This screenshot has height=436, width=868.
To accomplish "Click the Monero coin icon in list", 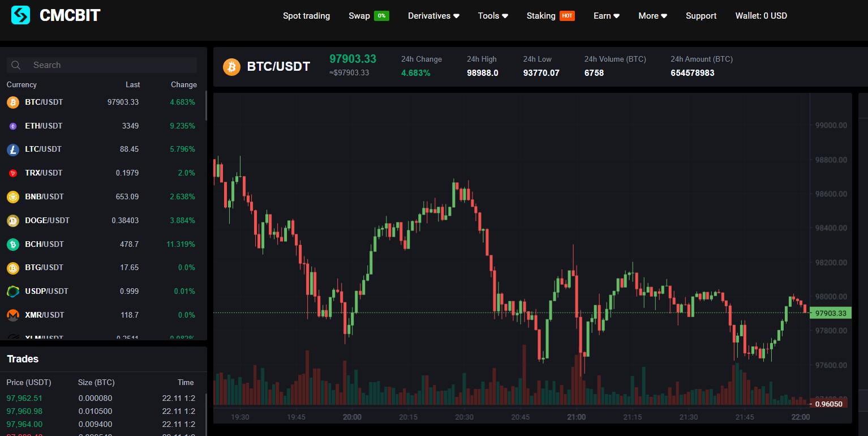I will pyautogui.click(x=13, y=315).
